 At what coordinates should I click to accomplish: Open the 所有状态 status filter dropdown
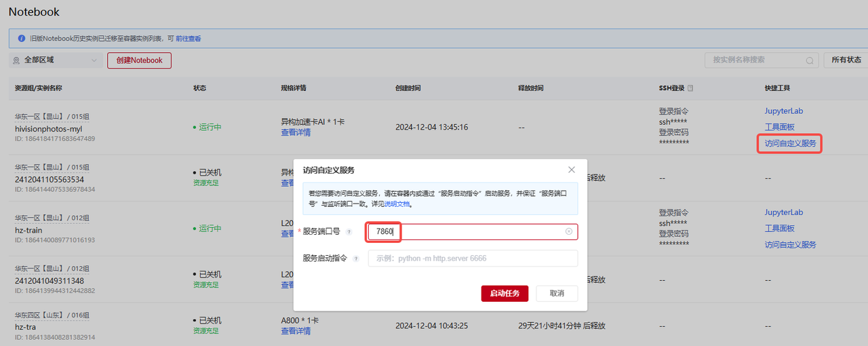click(845, 60)
